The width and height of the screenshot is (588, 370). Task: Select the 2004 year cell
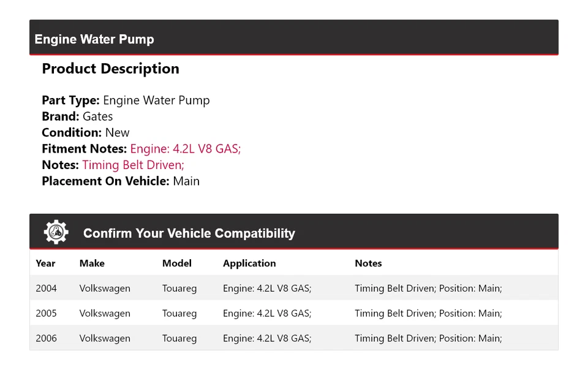pyautogui.click(x=46, y=289)
